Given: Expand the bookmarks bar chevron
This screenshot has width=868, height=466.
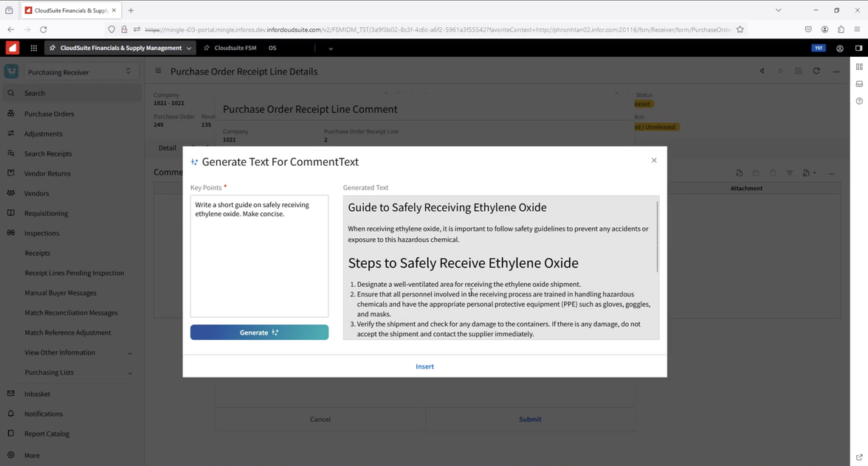Looking at the screenshot, I should 331,49.
